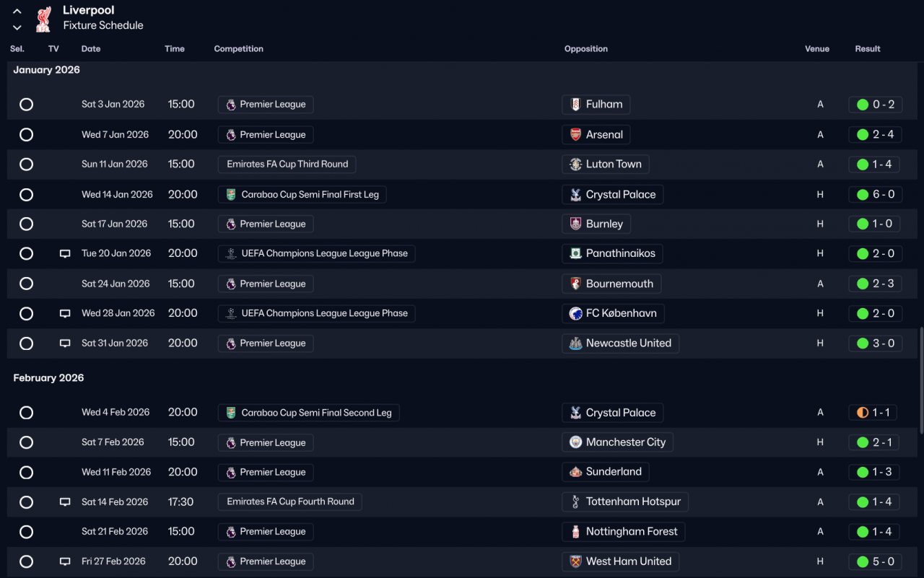
Task: Sort fixtures by the Result column header
Action: pos(868,49)
